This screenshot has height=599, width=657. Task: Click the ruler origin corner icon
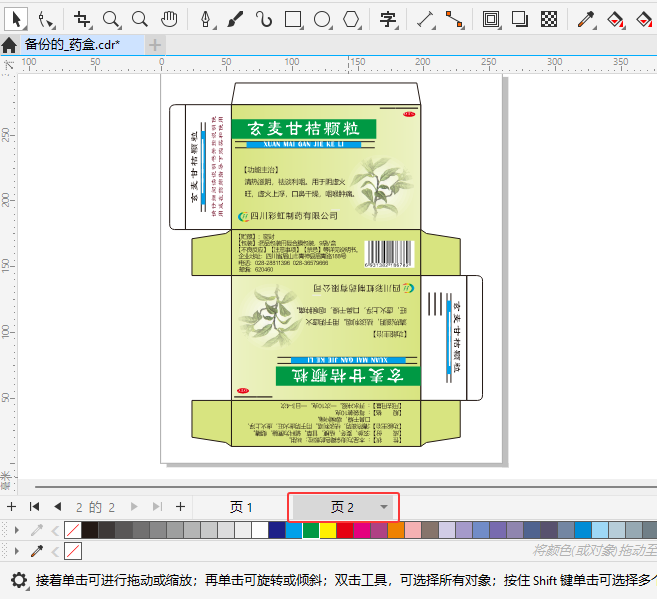point(9,64)
